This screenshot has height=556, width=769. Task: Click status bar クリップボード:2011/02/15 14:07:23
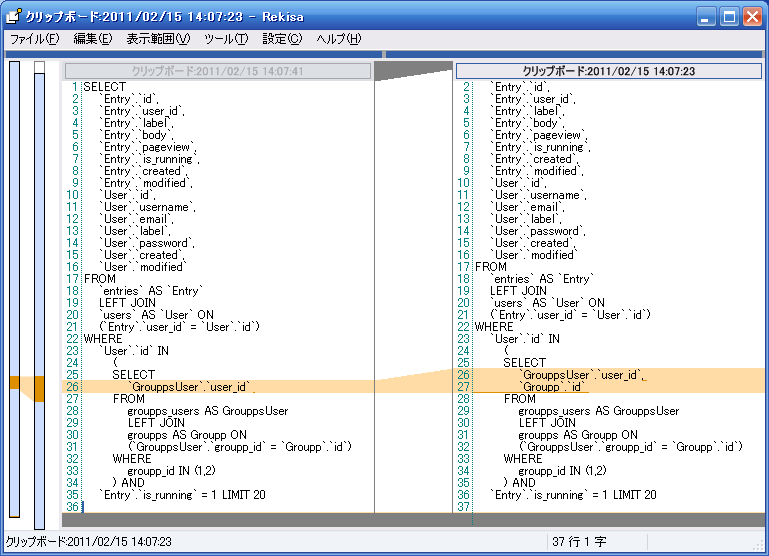88,542
